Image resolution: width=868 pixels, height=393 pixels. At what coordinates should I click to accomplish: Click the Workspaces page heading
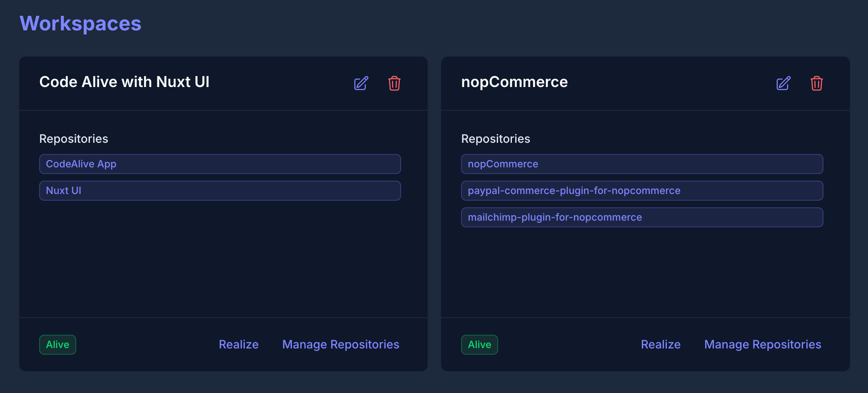[80, 24]
